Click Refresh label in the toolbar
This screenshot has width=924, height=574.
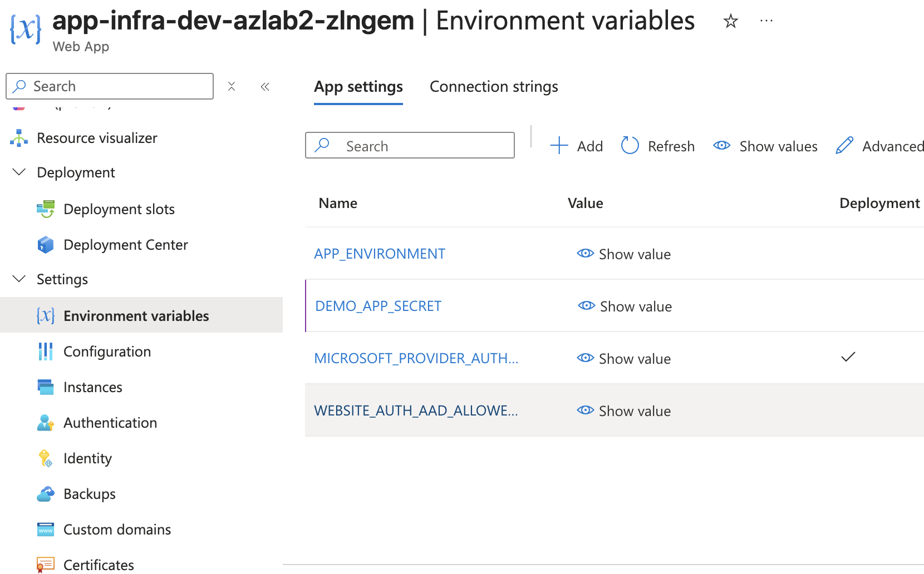(x=671, y=146)
